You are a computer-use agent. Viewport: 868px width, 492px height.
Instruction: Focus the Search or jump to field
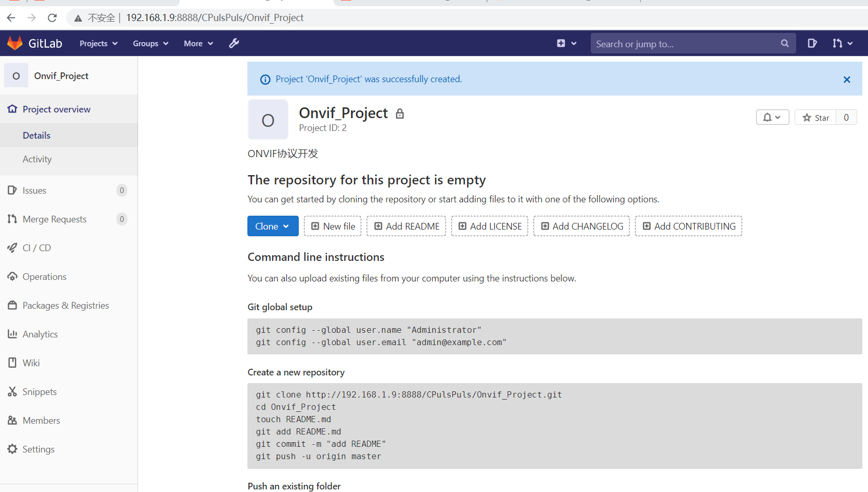tap(693, 44)
